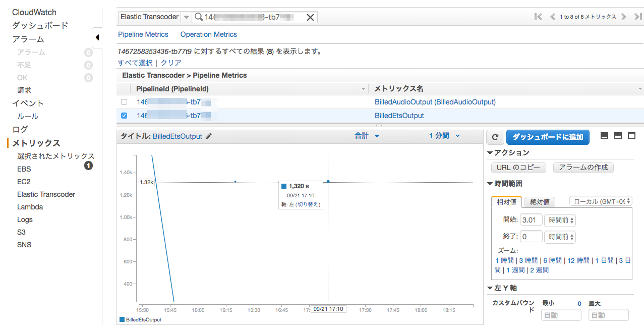Switch to the 絶対値 time range tab
The image size is (644, 330).
click(x=539, y=201)
